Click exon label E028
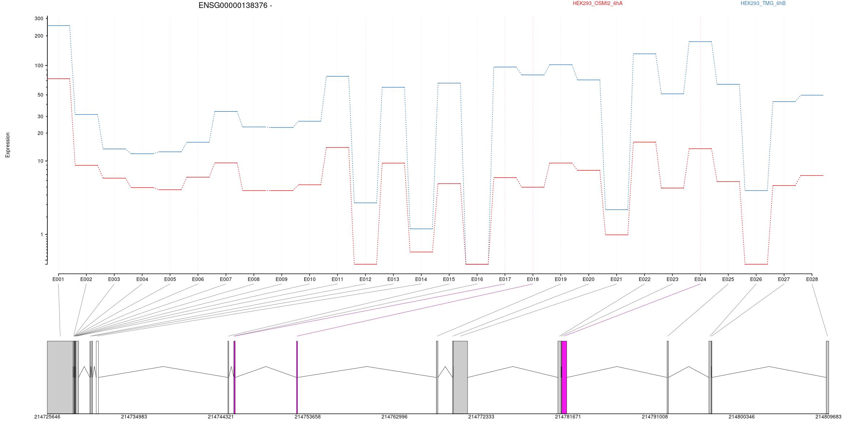868x434 pixels. coord(812,279)
